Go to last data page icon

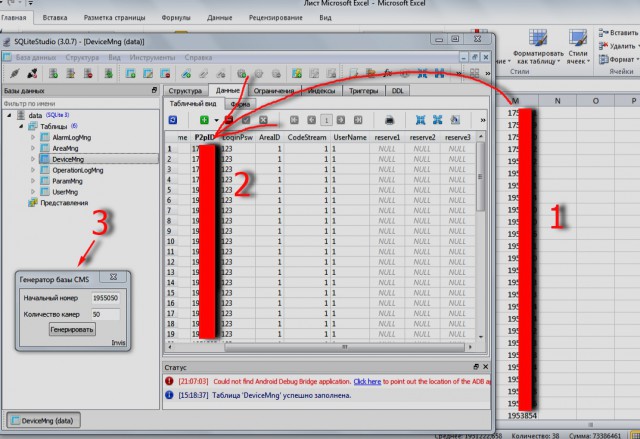[358, 120]
